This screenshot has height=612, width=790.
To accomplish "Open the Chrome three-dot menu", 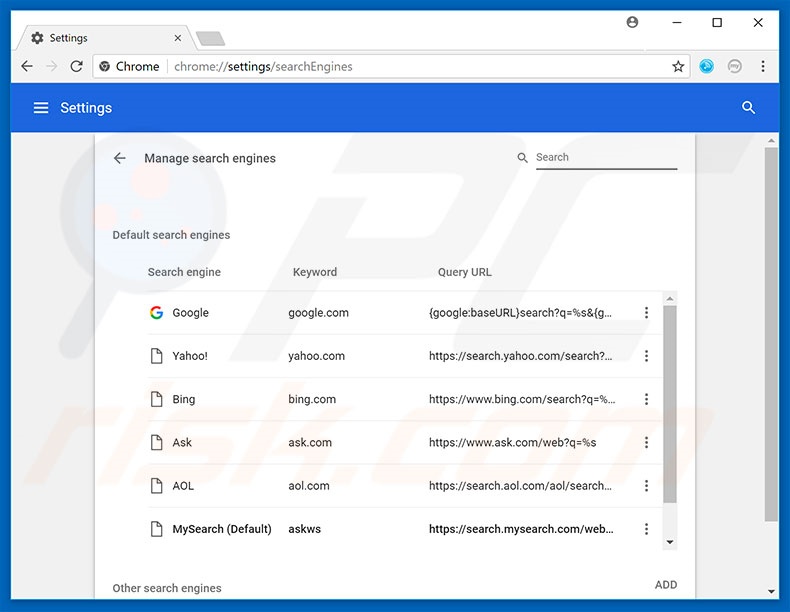I will coord(763,66).
